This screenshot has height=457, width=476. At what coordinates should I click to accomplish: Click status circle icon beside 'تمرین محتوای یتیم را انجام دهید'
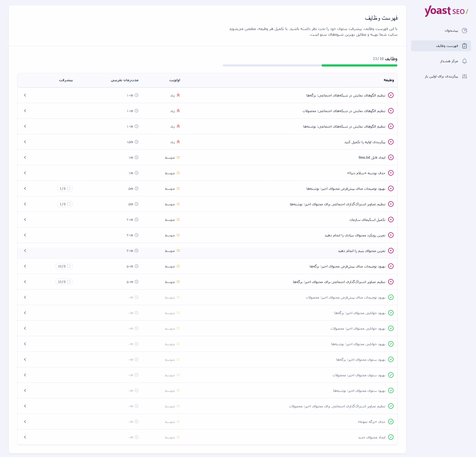click(391, 251)
